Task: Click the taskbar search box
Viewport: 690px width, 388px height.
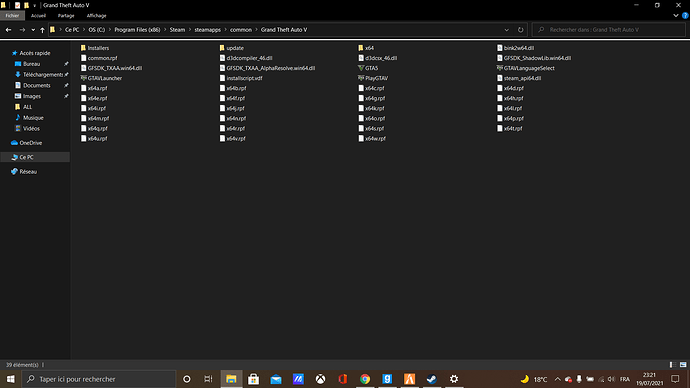Action: click(99, 379)
